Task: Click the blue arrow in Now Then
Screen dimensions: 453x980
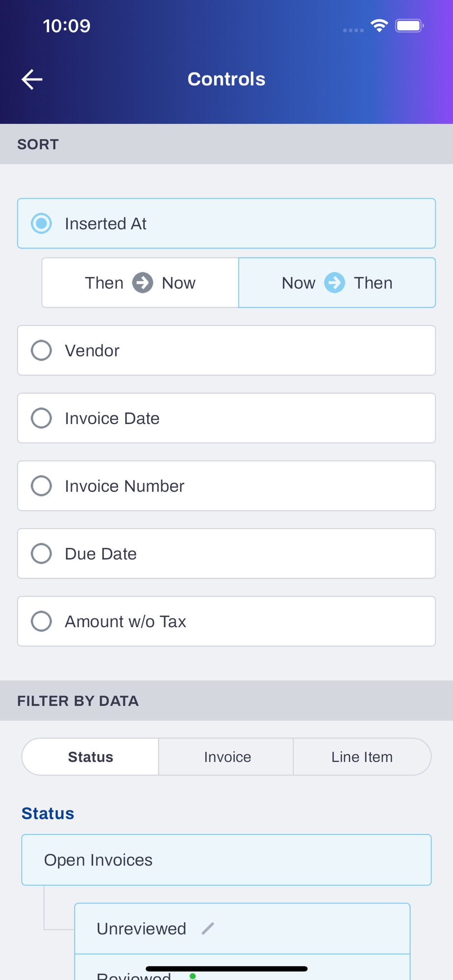Action: (335, 283)
